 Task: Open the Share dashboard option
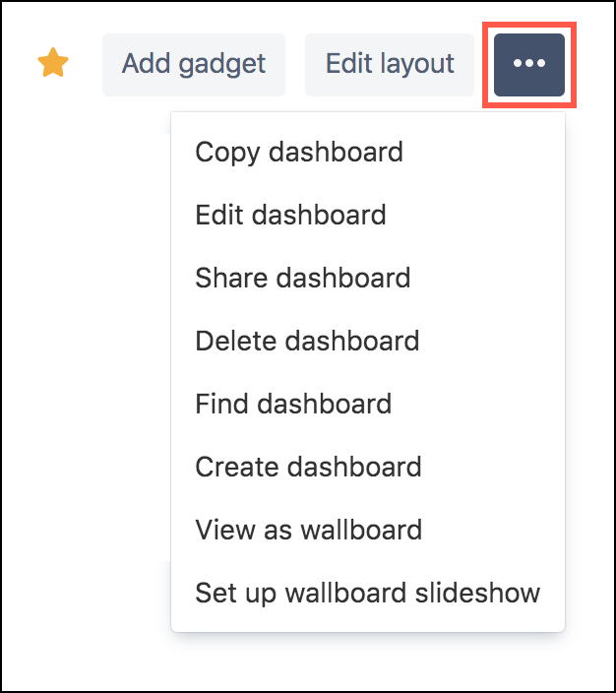point(303,278)
